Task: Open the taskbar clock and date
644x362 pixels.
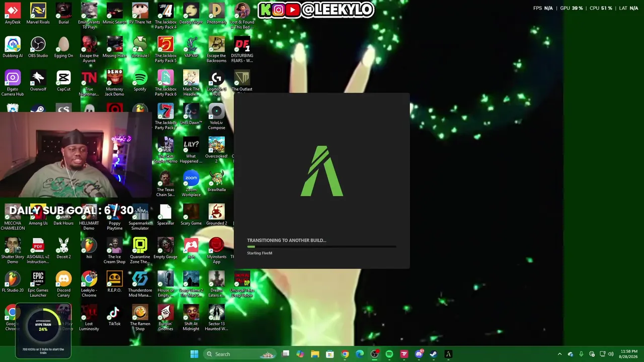Action: coord(629,354)
